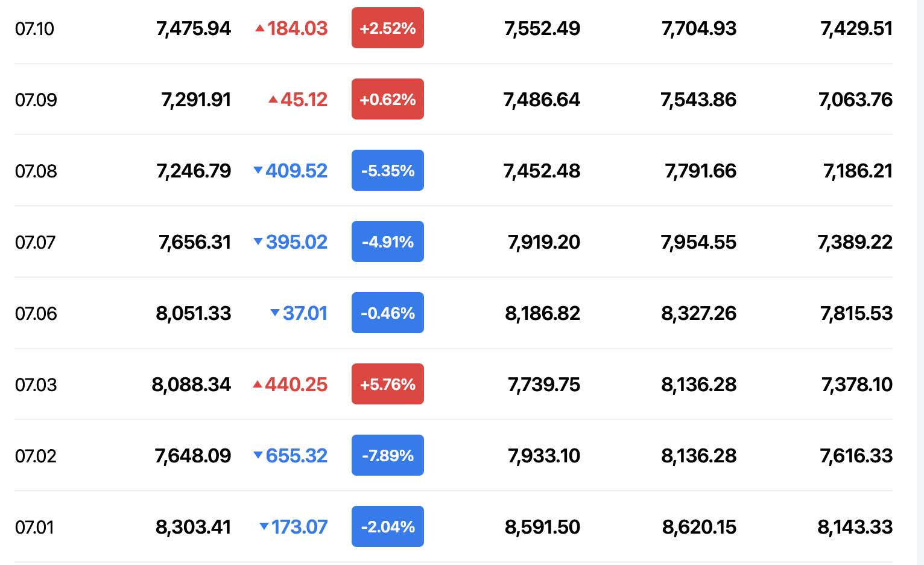Select the 07.06 date cell

click(36, 313)
